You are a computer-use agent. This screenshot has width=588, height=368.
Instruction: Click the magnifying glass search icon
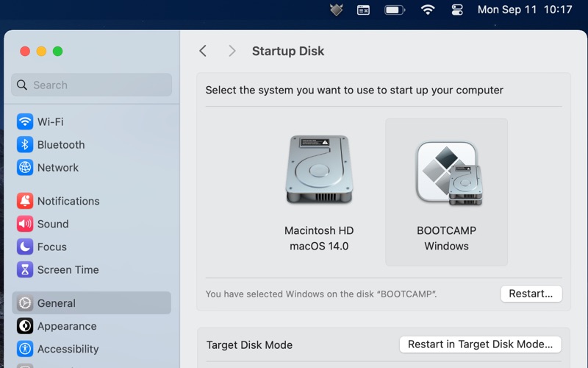click(x=22, y=85)
